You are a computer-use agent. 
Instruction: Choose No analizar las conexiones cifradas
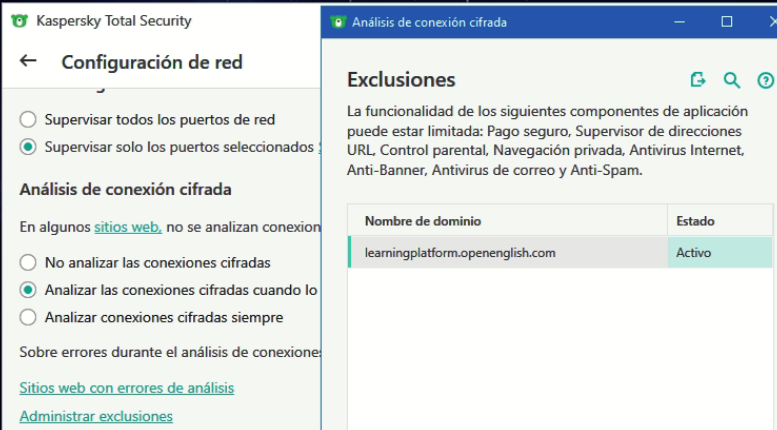pyautogui.click(x=28, y=262)
